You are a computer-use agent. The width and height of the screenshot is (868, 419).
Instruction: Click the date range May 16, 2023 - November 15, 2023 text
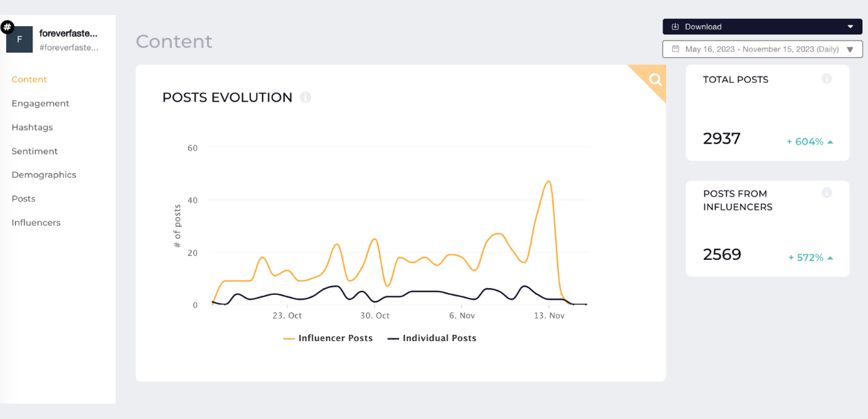(x=762, y=50)
